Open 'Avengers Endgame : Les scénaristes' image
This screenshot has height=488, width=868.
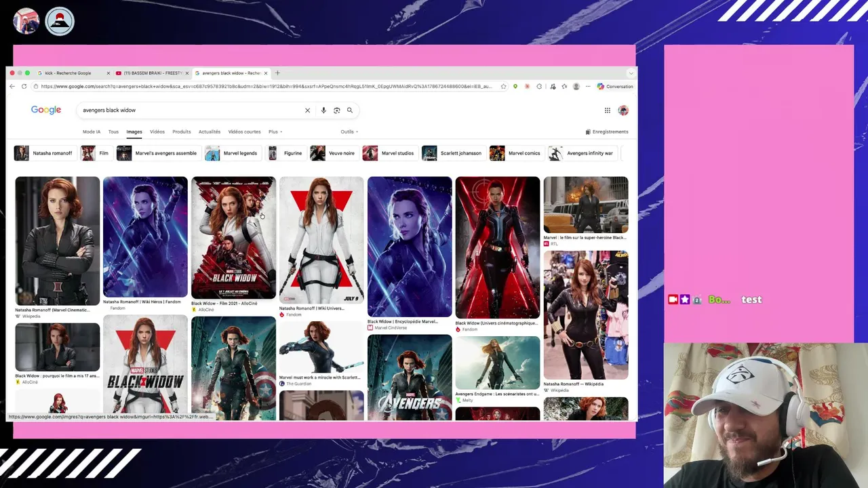[498, 363]
